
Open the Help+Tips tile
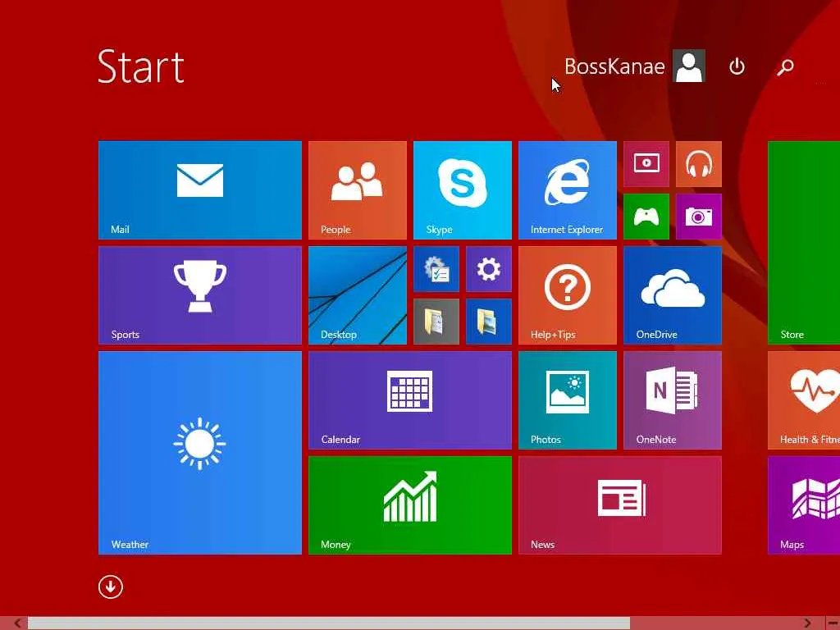click(568, 295)
